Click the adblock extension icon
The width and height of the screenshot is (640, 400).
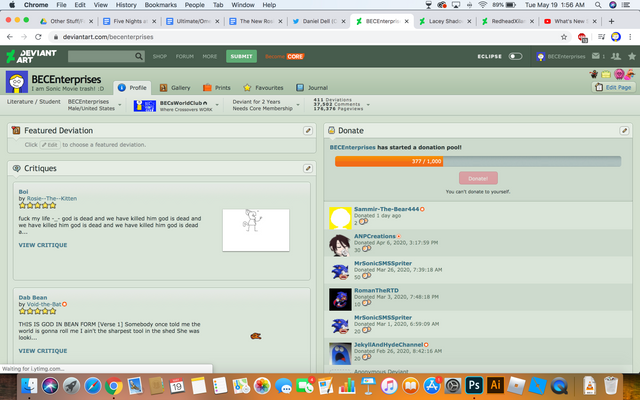click(x=582, y=38)
